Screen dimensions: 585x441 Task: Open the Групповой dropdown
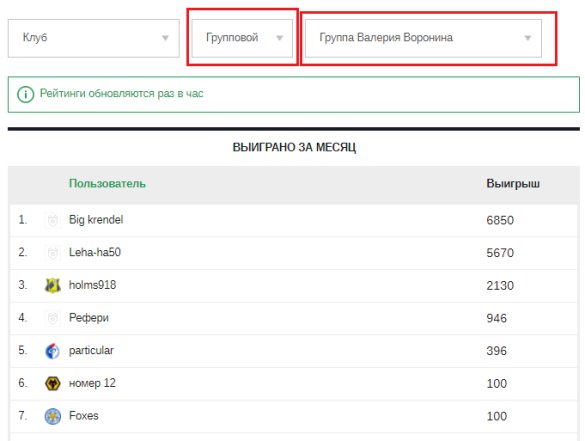242,38
